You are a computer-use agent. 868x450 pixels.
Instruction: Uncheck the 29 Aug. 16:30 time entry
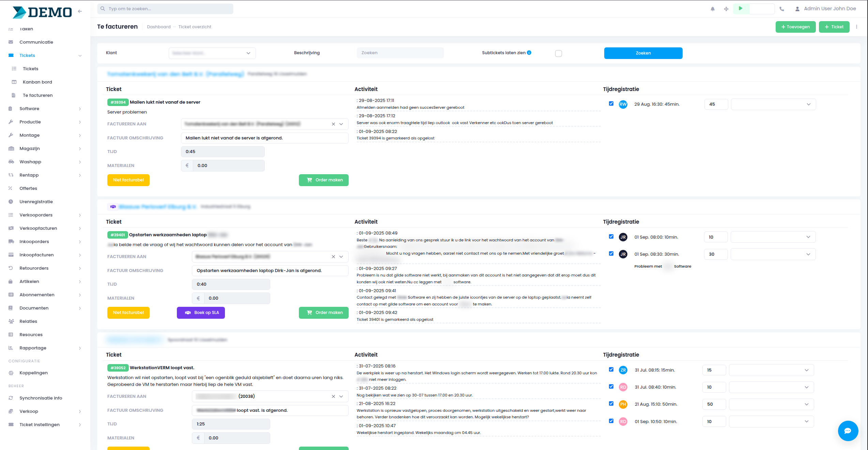click(x=611, y=104)
